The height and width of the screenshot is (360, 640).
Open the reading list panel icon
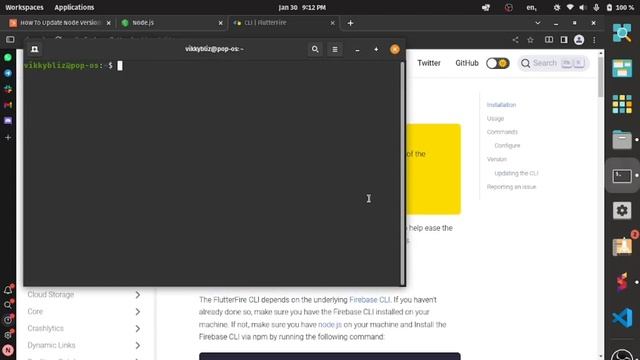(x=549, y=40)
